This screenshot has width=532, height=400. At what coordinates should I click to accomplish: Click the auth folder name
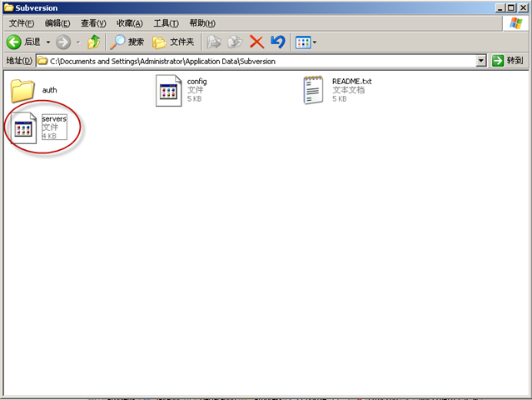pyautogui.click(x=49, y=90)
